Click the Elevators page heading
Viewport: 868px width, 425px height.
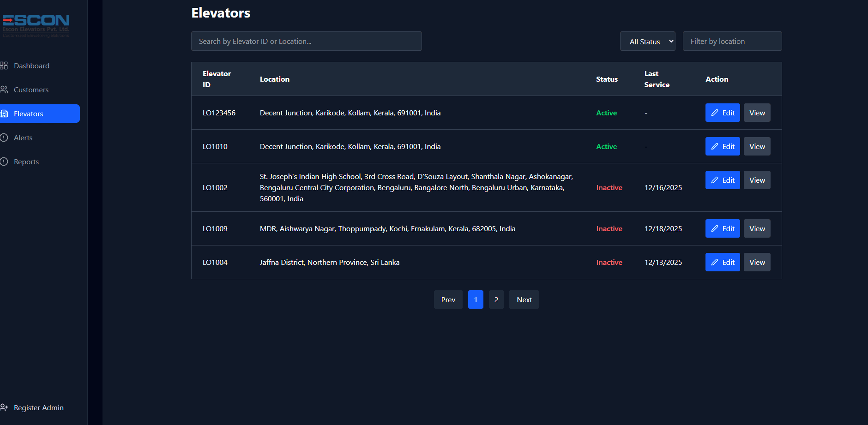click(x=221, y=12)
